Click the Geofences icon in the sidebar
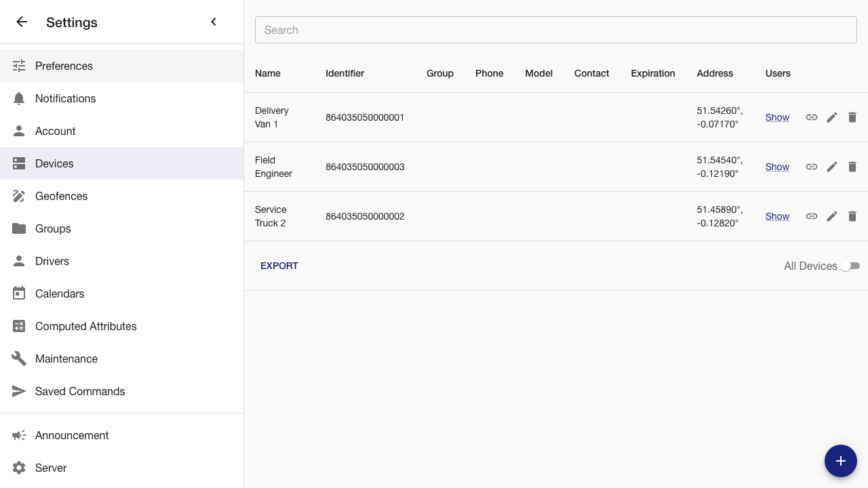This screenshot has height=488, width=868. coord(19,196)
